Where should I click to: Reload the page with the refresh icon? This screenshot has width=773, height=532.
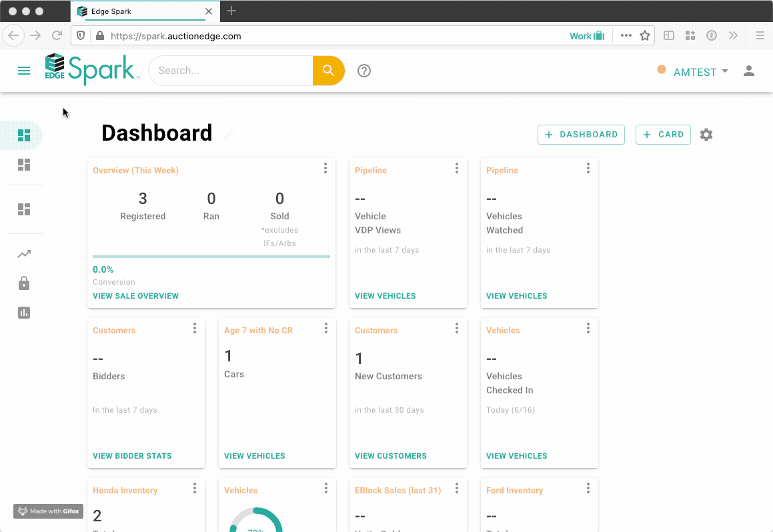(57, 35)
